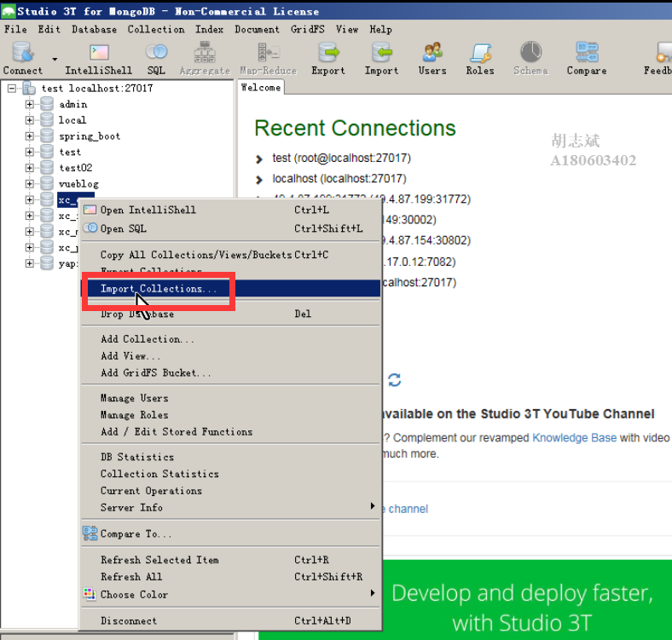Click the Develop and deploy faster green banner
672x640 pixels.
pos(527,600)
